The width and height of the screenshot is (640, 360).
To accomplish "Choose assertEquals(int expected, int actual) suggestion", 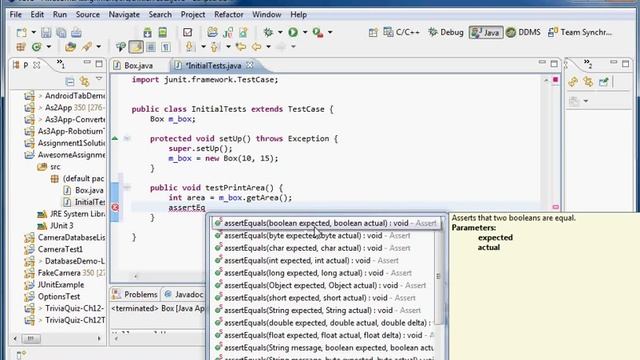I will pos(323,260).
